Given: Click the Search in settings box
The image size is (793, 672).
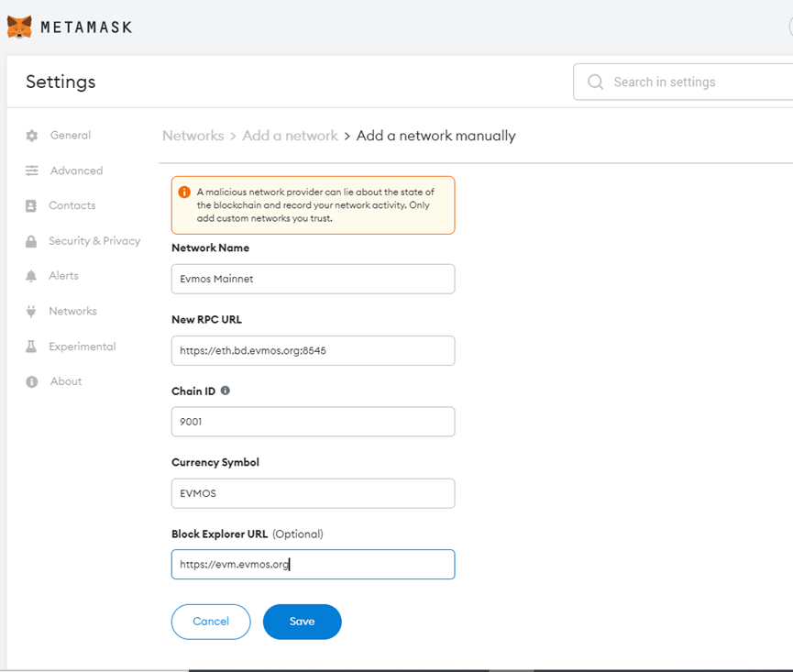Looking at the screenshot, I should [x=683, y=82].
